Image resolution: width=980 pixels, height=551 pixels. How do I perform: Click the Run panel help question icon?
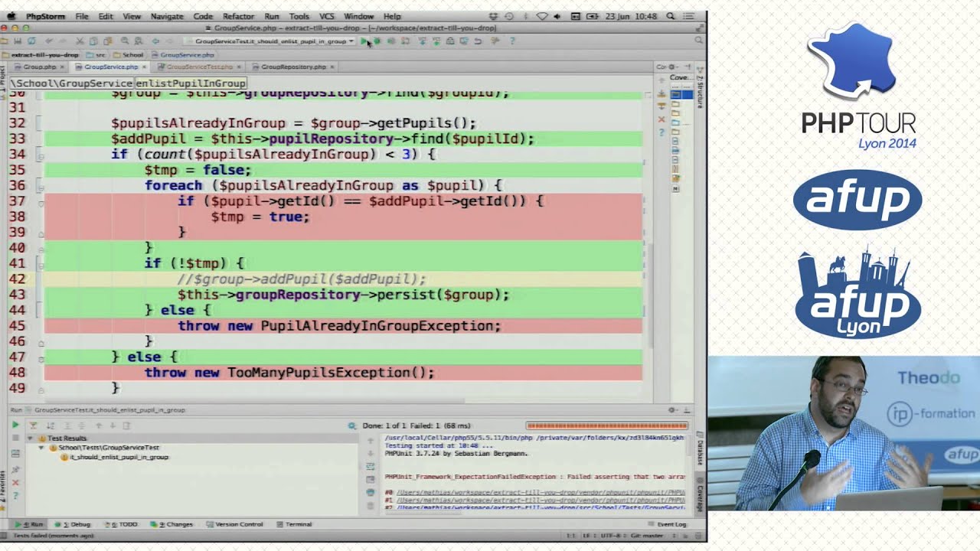[x=15, y=496]
